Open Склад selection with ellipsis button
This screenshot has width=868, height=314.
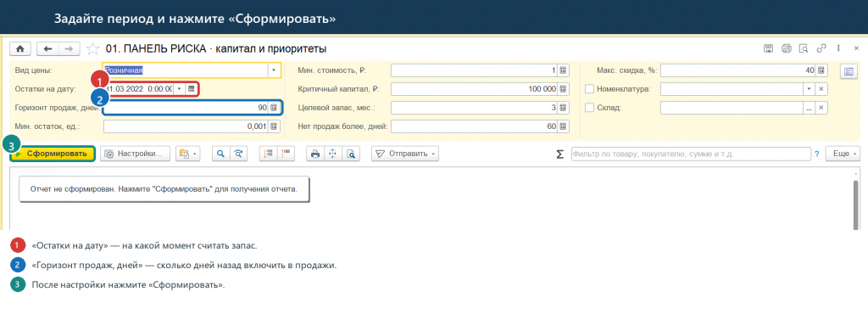809,108
